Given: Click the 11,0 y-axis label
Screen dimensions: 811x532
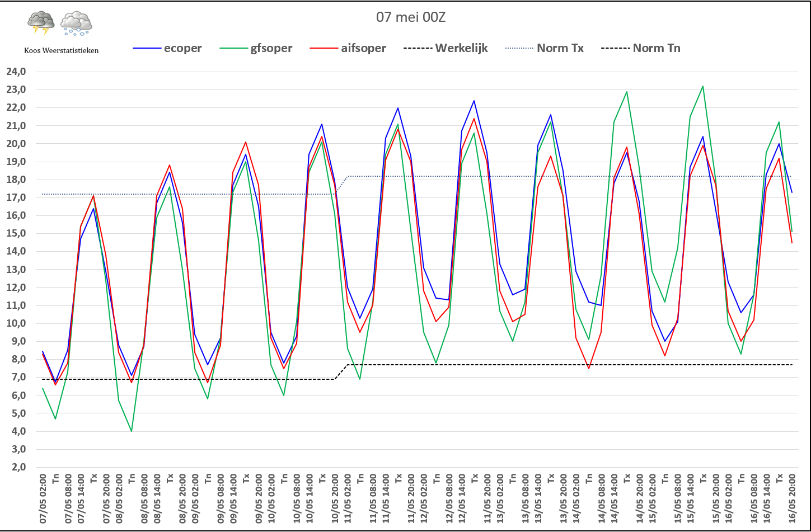Looking at the screenshot, I should click(x=16, y=305).
